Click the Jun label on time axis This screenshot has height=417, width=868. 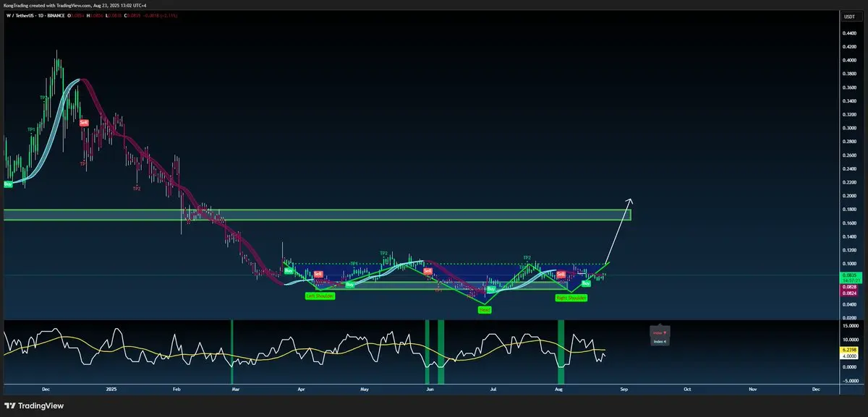click(430, 388)
